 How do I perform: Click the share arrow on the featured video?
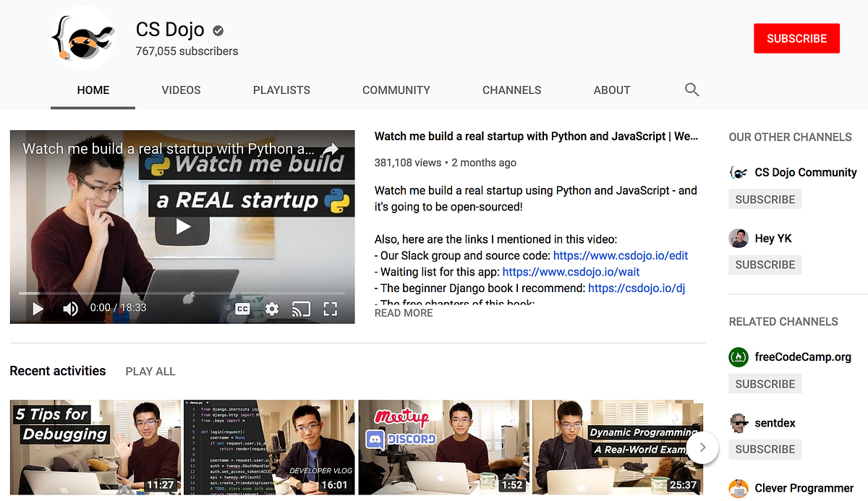[x=331, y=148]
